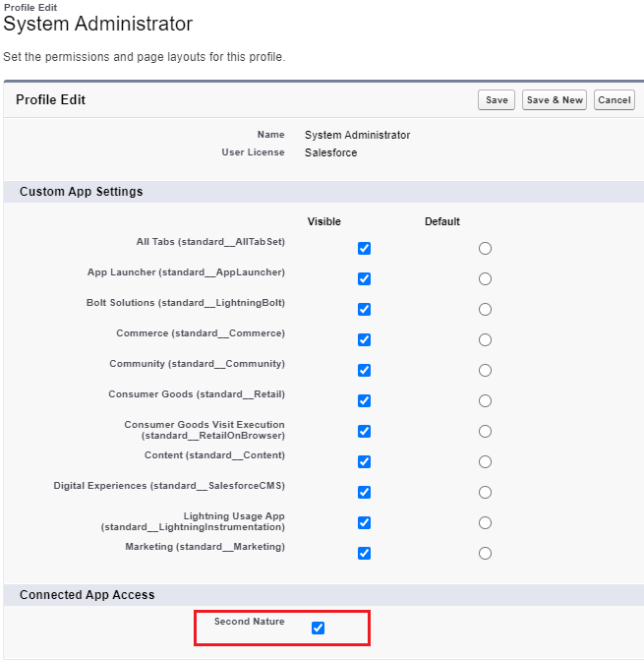
Task: Set Consumer Goods Visit Execution as default
Action: (485, 432)
